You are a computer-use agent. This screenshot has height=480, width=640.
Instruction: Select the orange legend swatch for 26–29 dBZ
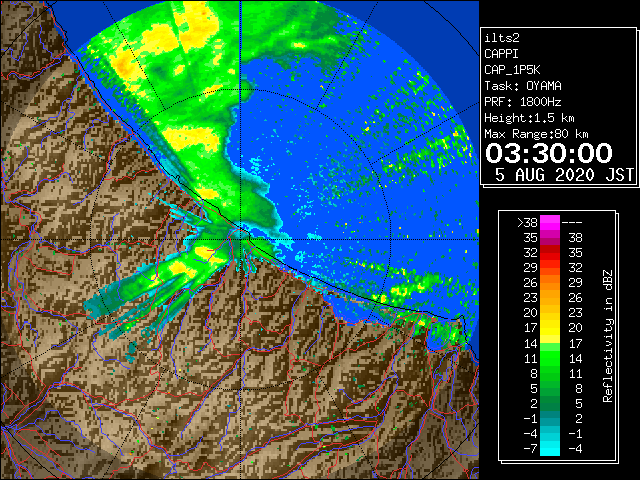click(550, 282)
